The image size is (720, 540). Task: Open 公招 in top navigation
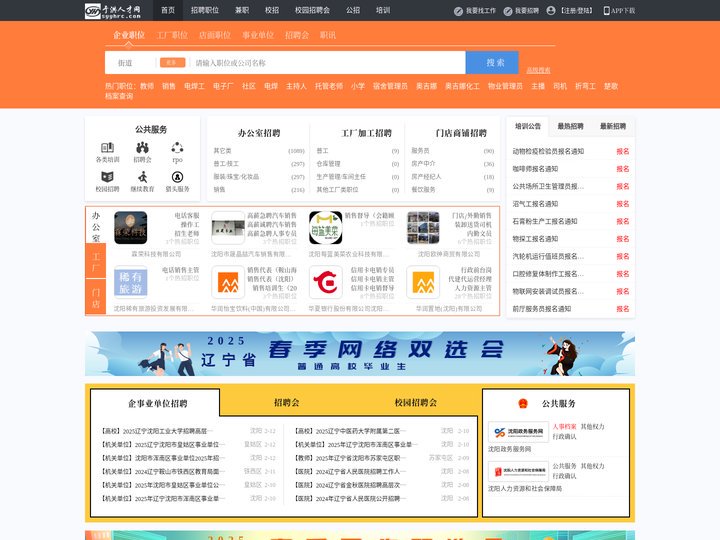point(353,10)
